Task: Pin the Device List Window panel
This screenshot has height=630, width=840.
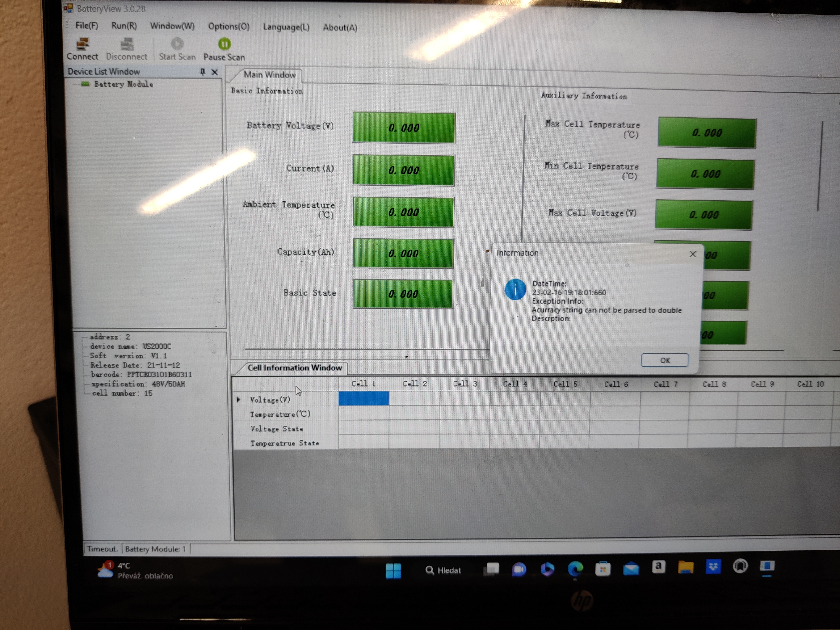Action: [x=203, y=72]
